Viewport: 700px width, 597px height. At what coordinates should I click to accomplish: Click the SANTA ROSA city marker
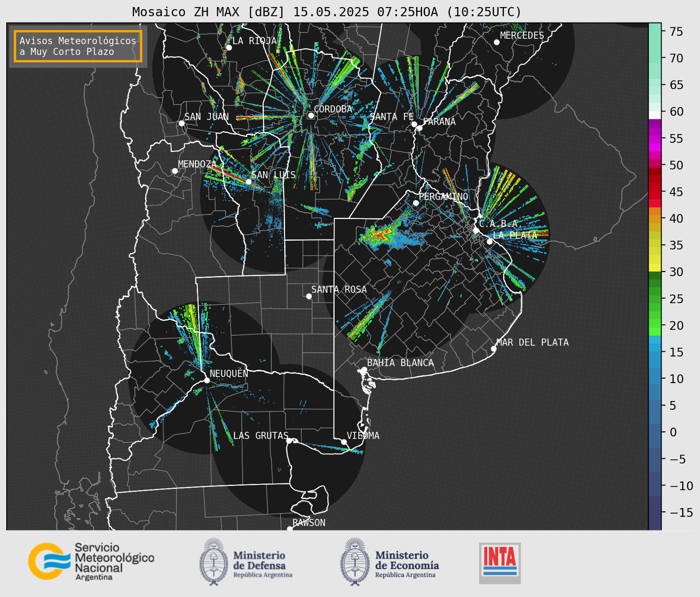click(x=309, y=296)
